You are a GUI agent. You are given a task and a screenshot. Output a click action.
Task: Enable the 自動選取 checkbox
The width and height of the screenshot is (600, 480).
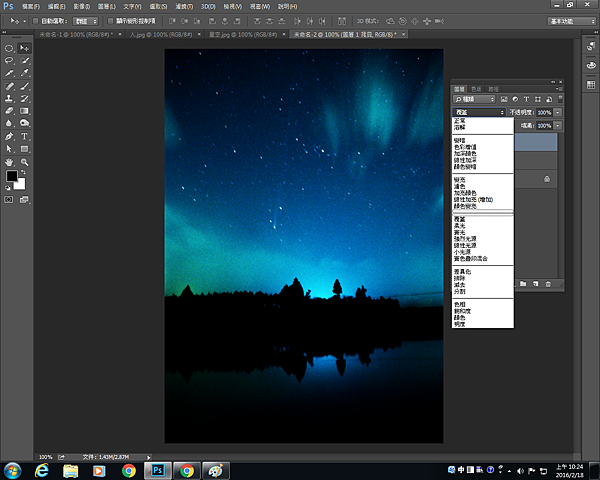tap(36, 20)
